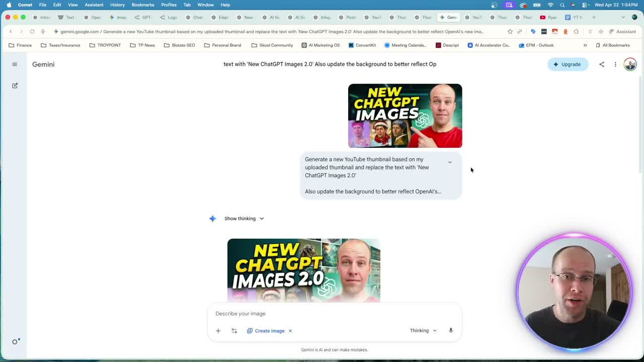Open the Blotato SEO bookmarks folder

[179, 45]
